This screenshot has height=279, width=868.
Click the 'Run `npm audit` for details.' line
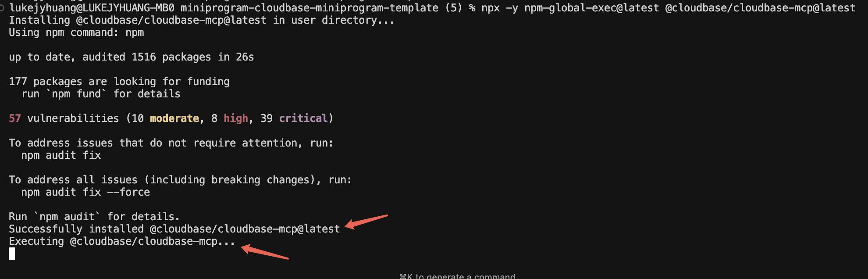click(94, 217)
